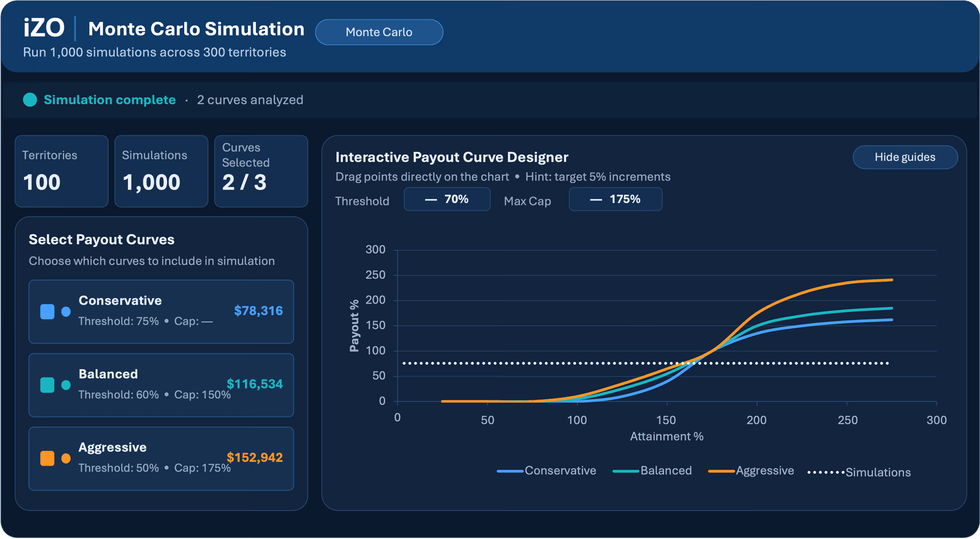This screenshot has height=539, width=980.
Task: Toggle the Balanced curve checkbox
Action: point(47,385)
